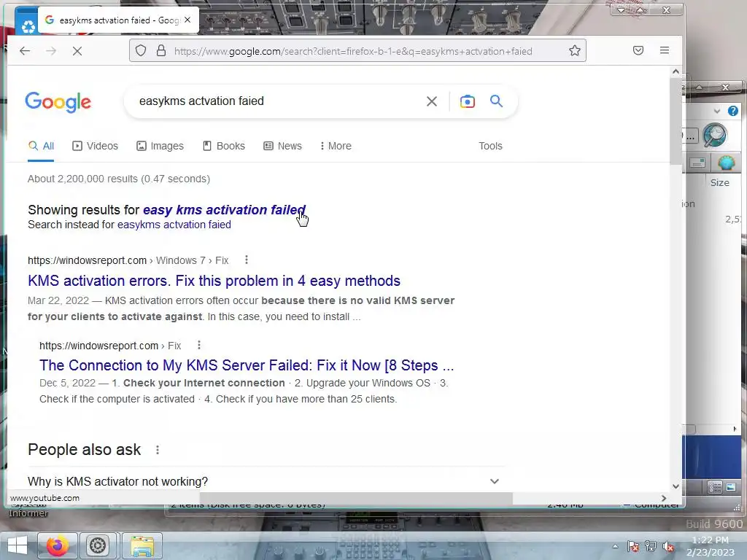Save page to Pocket
Screen dimensions: 747x560
pos(638,50)
